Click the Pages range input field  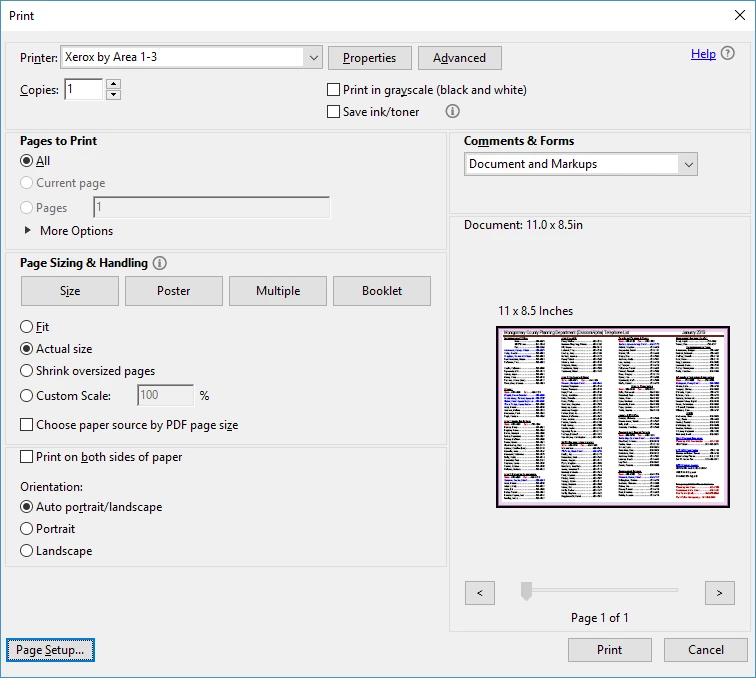click(212, 207)
